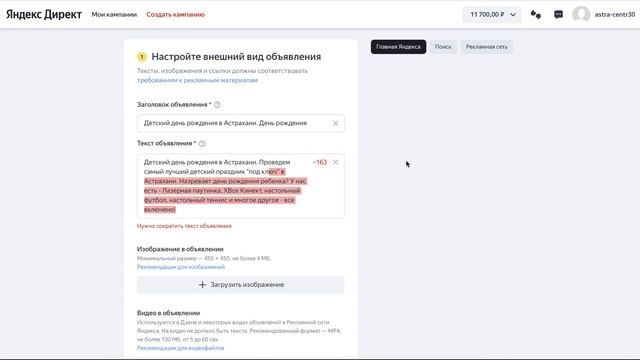The height and width of the screenshot is (360, 640).
Task: Click the Яндекс Директ logo
Action: 44,14
